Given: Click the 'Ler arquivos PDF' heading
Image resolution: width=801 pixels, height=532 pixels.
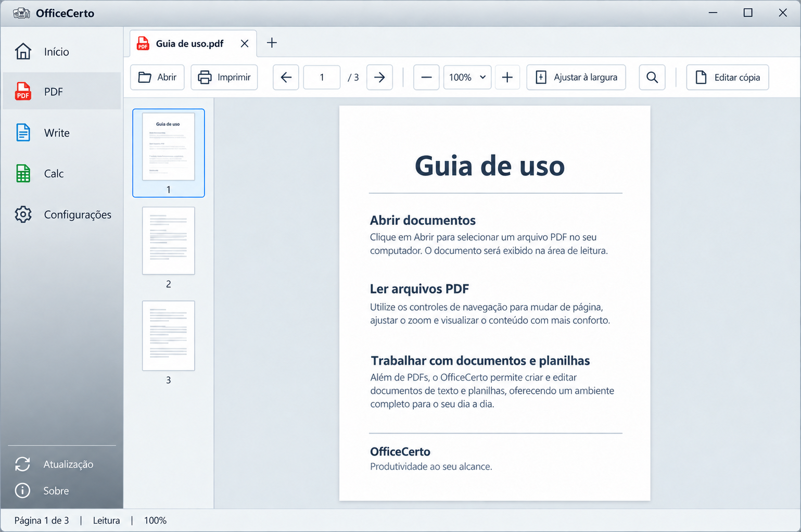Looking at the screenshot, I should pos(419,289).
